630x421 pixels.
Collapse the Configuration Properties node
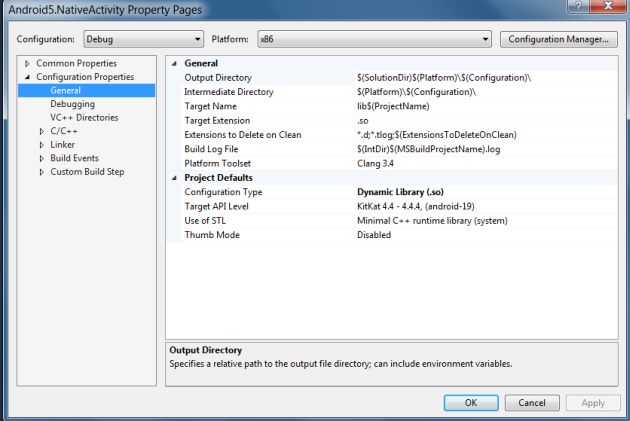pos(27,77)
